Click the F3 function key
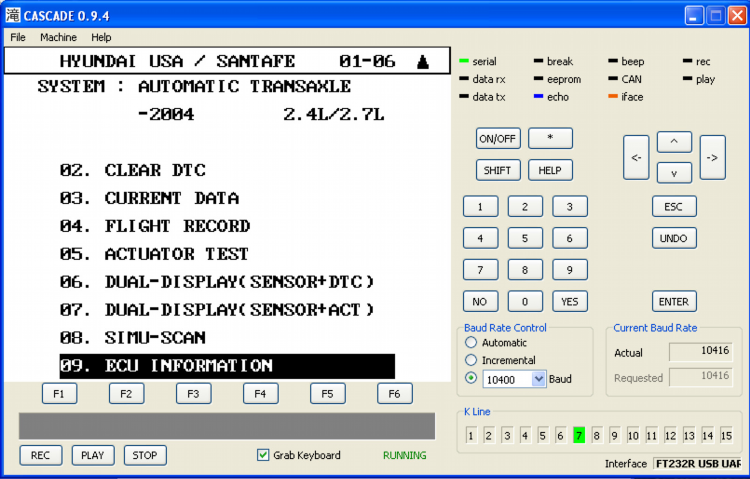The image size is (750, 479). pos(193,394)
